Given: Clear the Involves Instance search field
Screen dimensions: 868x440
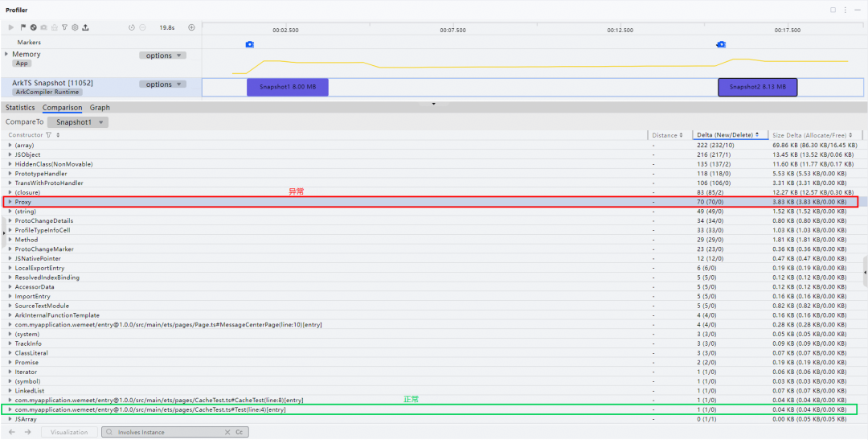Looking at the screenshot, I should click(x=227, y=432).
